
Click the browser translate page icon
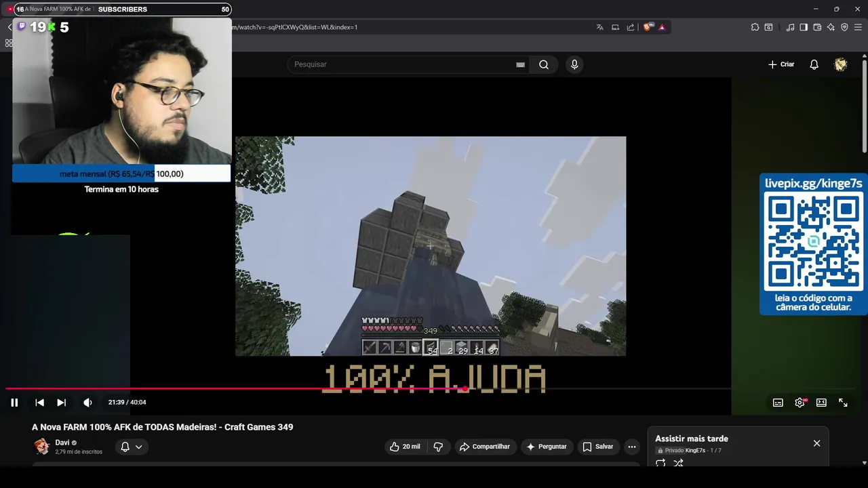click(599, 27)
